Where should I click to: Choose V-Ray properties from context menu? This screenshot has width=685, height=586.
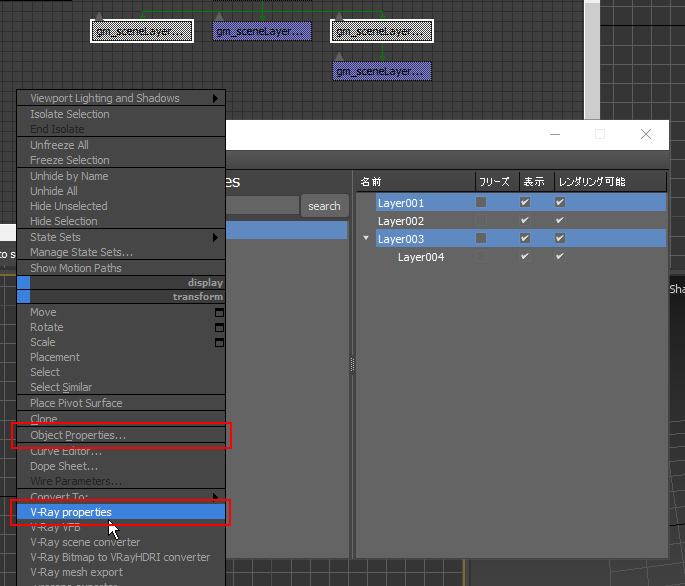click(71, 512)
